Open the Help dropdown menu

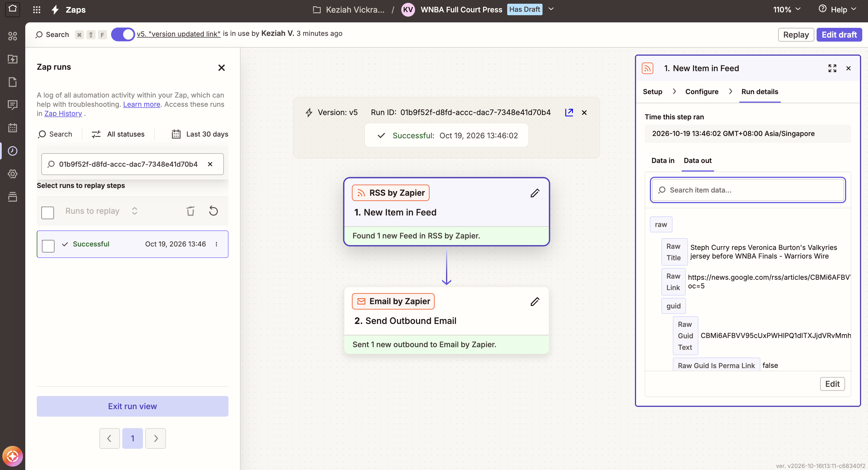tap(837, 9)
